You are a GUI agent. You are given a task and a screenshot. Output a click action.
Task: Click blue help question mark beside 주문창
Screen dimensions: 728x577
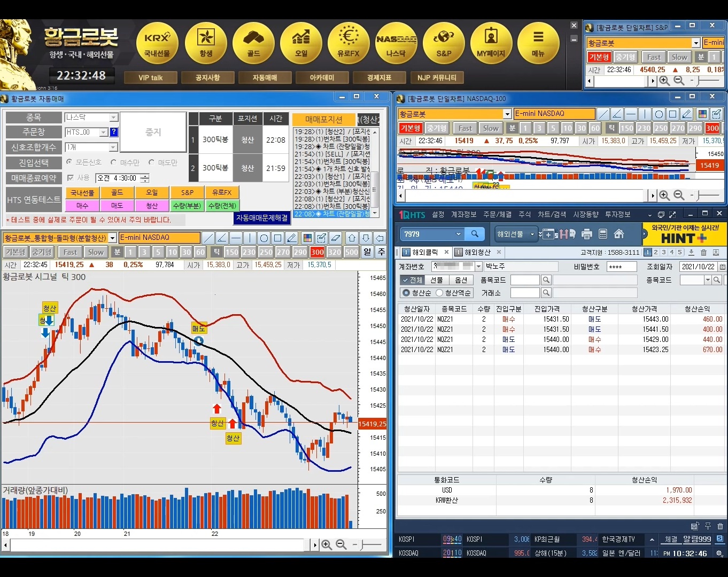(113, 132)
